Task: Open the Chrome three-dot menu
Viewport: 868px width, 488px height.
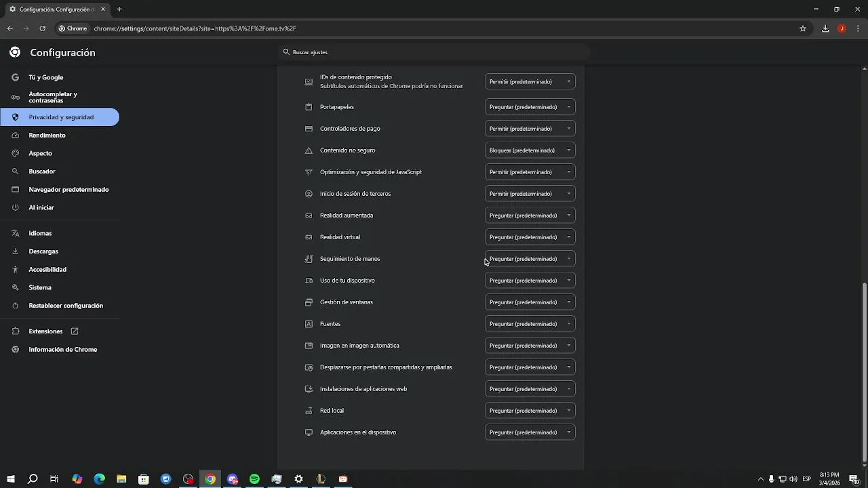Action: click(x=858, y=28)
